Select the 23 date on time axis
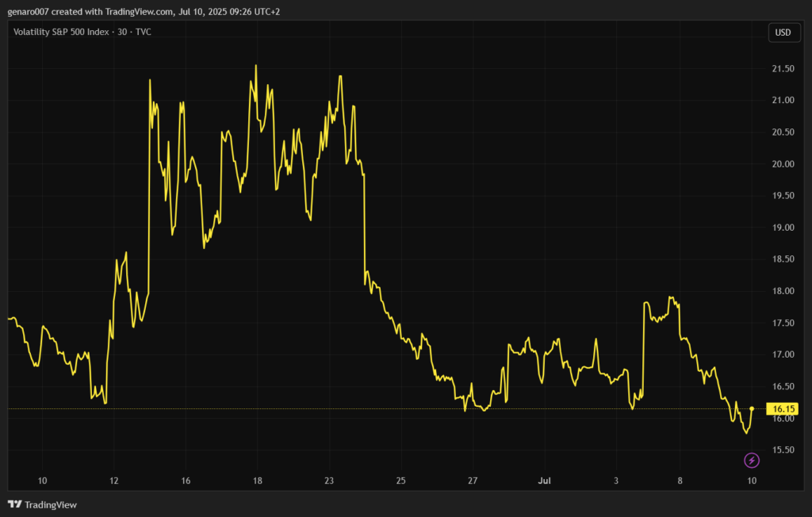This screenshot has width=812, height=517. pyautogui.click(x=329, y=481)
